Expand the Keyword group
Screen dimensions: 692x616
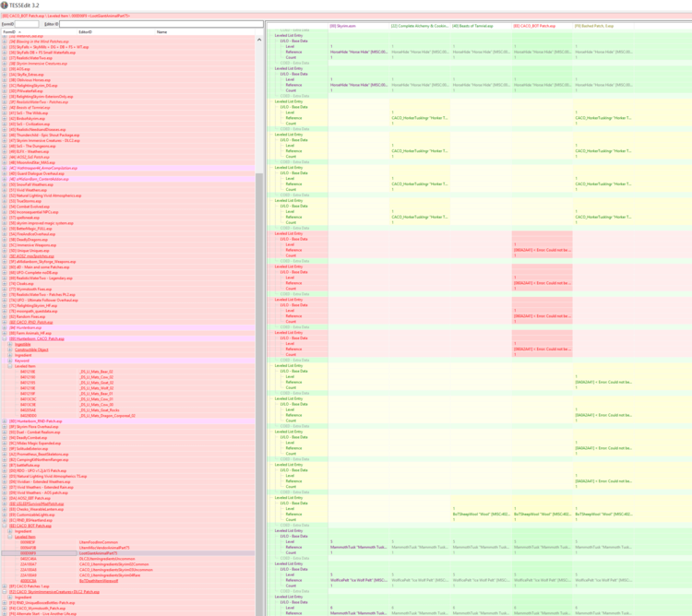[x=10, y=361]
